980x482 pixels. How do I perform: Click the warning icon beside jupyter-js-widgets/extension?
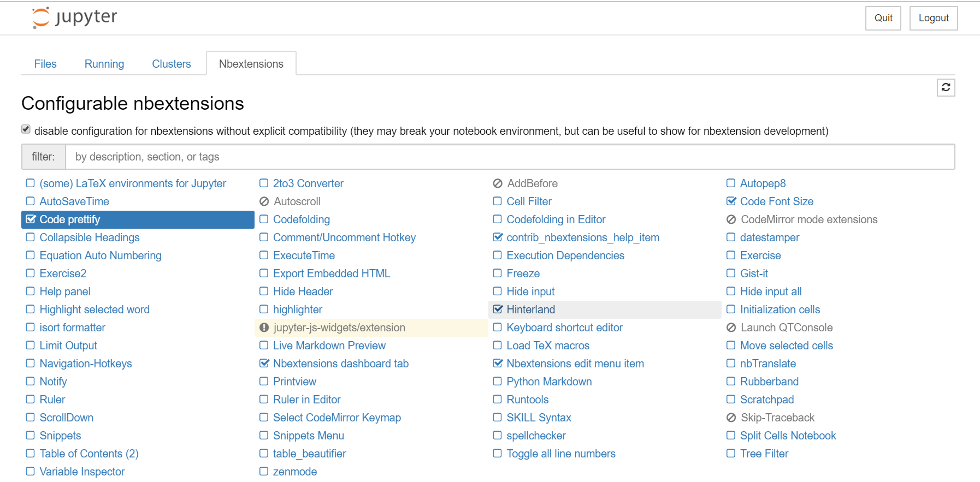click(264, 328)
